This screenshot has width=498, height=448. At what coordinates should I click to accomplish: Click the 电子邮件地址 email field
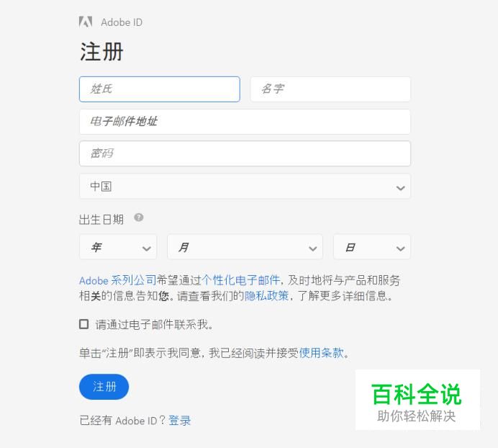[245, 122]
